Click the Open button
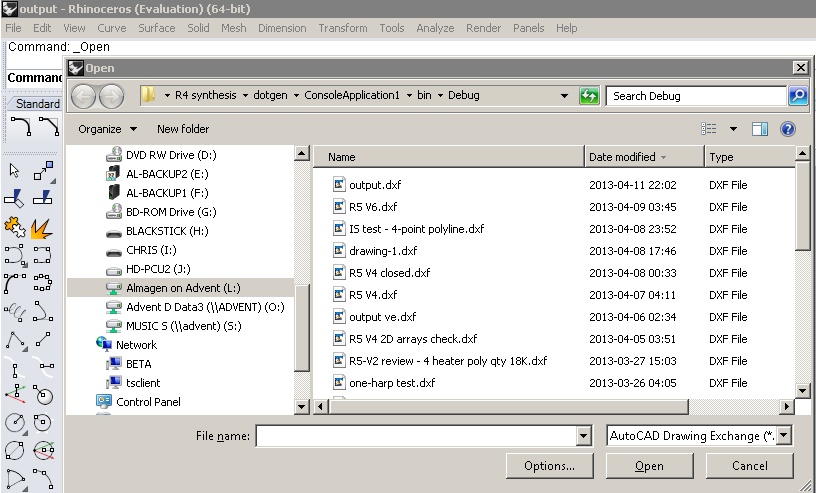 [x=649, y=466]
